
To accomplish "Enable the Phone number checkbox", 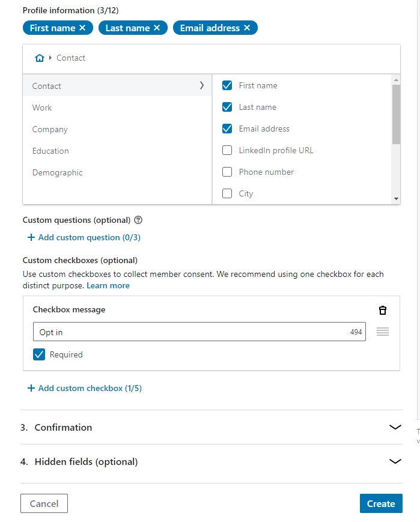I will pos(227,172).
